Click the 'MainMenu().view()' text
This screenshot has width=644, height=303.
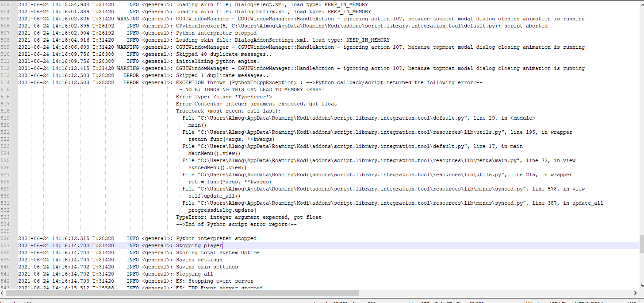(x=215, y=154)
